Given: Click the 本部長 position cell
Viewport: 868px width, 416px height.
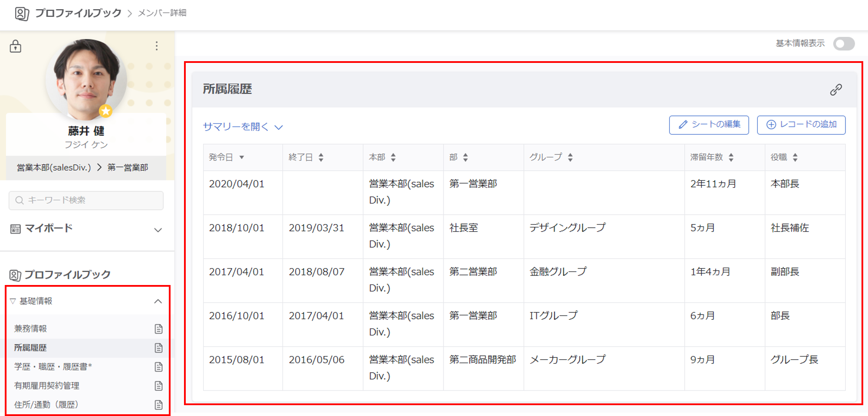Looking at the screenshot, I should point(785,184).
